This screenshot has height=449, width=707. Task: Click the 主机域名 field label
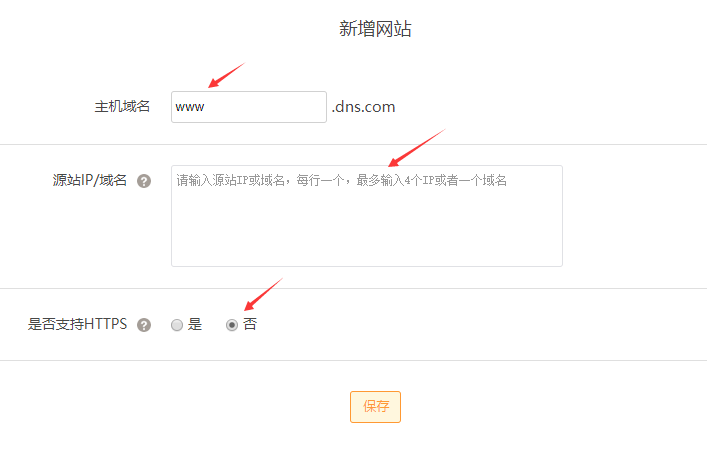[122, 106]
